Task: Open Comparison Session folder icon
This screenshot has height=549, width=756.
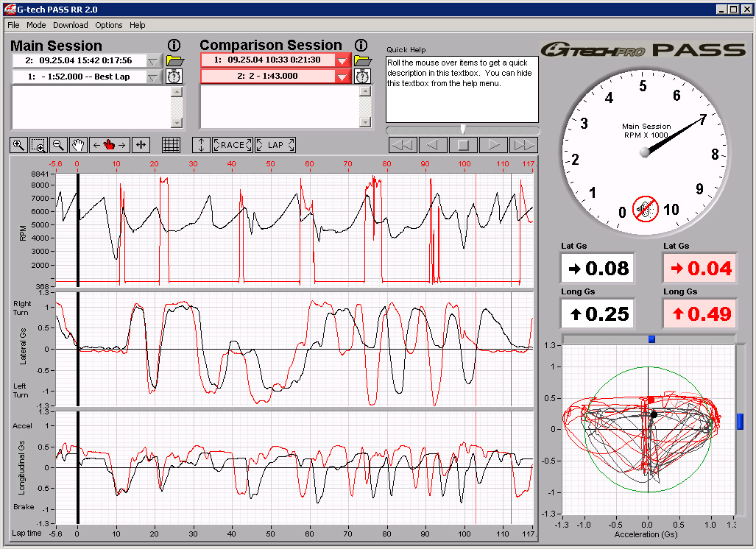Action: point(363,61)
